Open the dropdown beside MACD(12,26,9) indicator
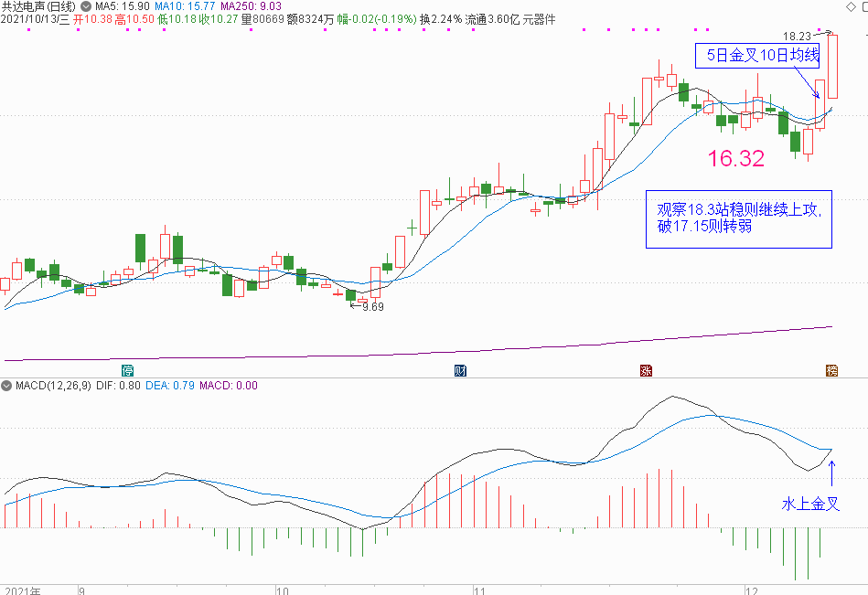Screen dimensions: 868x595 pyautogui.click(x=6, y=386)
